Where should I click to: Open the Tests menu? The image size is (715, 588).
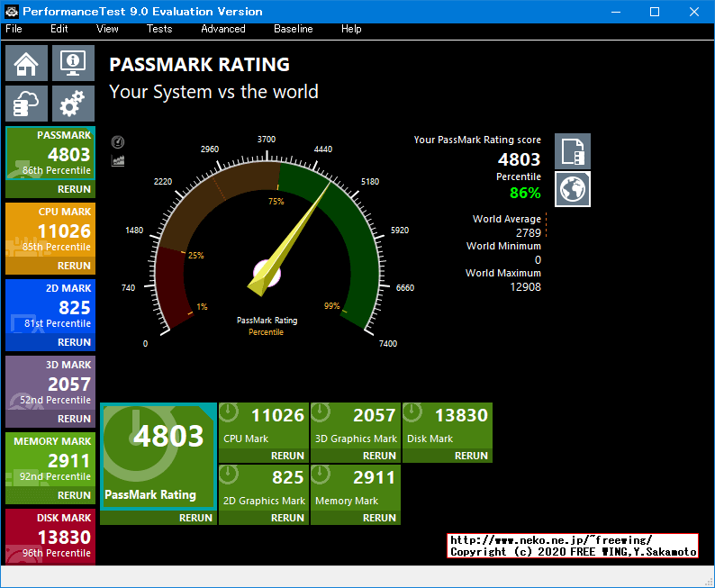pos(159,29)
